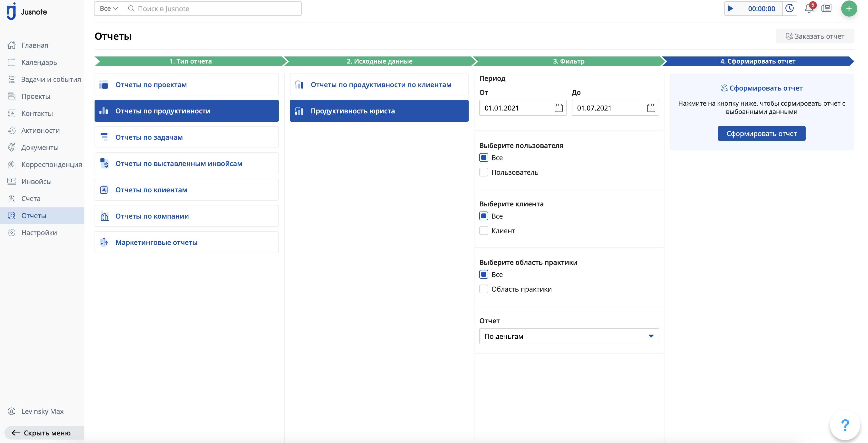Image resolution: width=868 pixels, height=443 pixels.
Task: Expand the 'По деньгам' report dropdown
Action: pyautogui.click(x=569, y=336)
